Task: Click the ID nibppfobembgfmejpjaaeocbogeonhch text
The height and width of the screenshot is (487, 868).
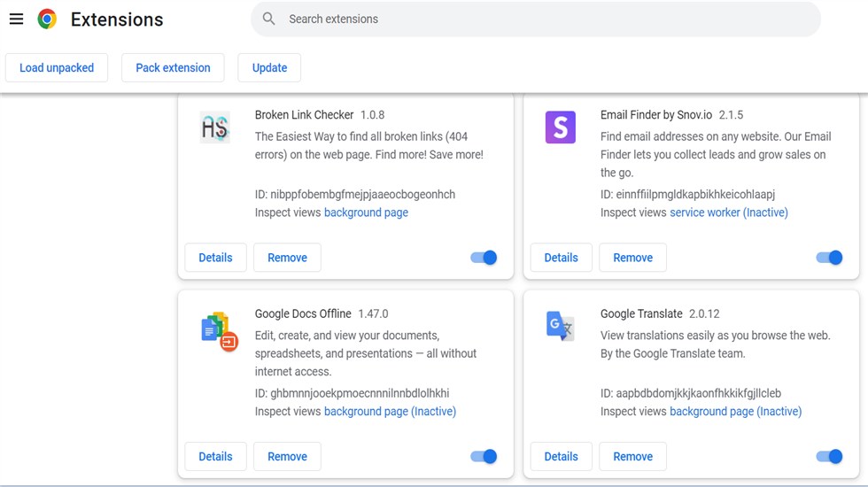Action: click(355, 194)
